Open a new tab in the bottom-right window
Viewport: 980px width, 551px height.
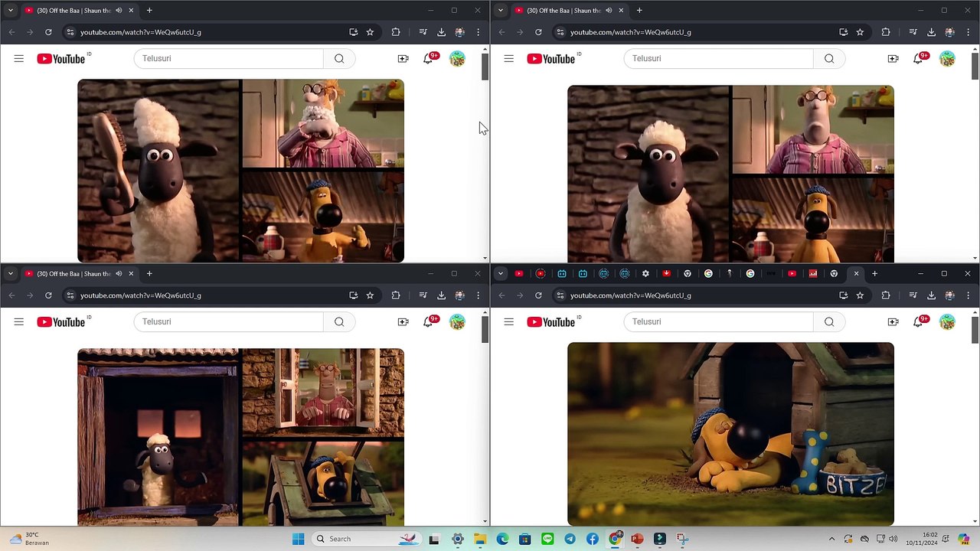point(875,274)
